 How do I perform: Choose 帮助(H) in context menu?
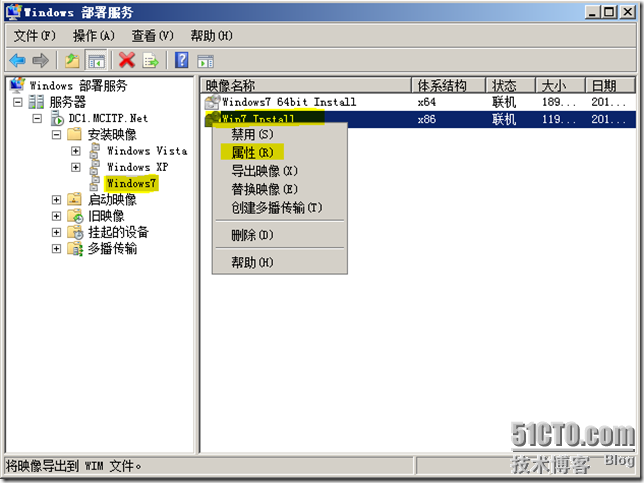(x=279, y=262)
